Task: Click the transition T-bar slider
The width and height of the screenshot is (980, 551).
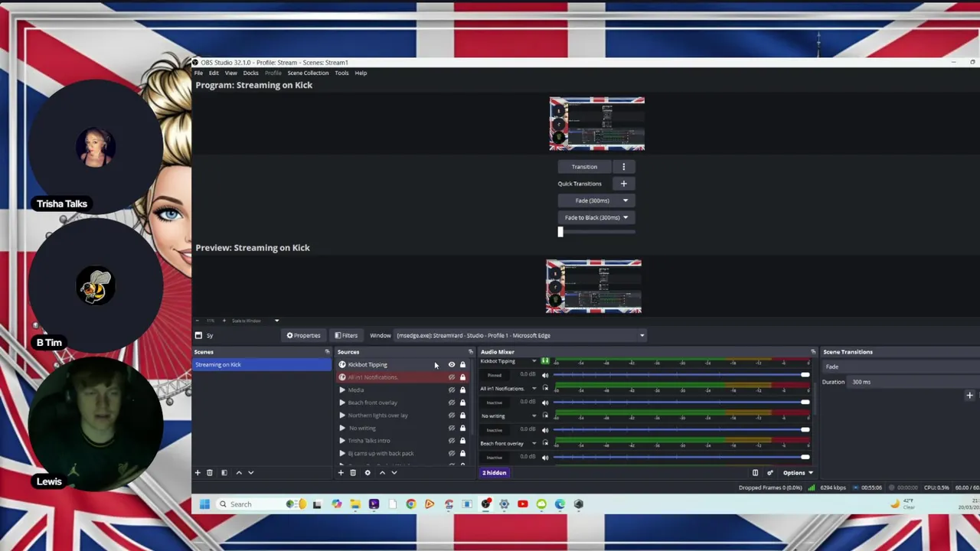Action: click(x=596, y=232)
